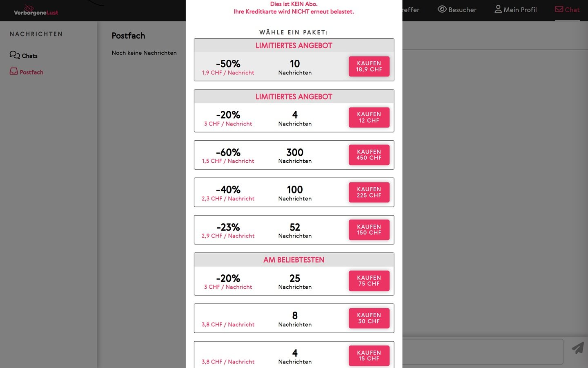Click Kaufen 225 CHF button
This screenshot has height=368, width=588.
click(x=369, y=192)
